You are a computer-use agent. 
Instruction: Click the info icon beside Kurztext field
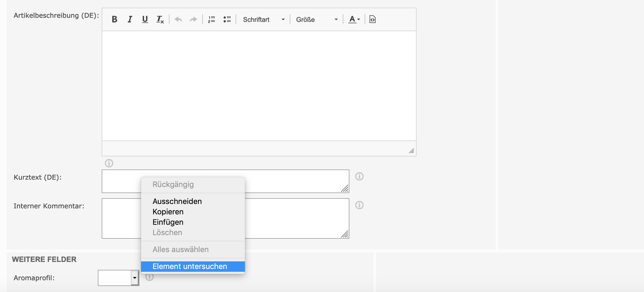click(359, 176)
